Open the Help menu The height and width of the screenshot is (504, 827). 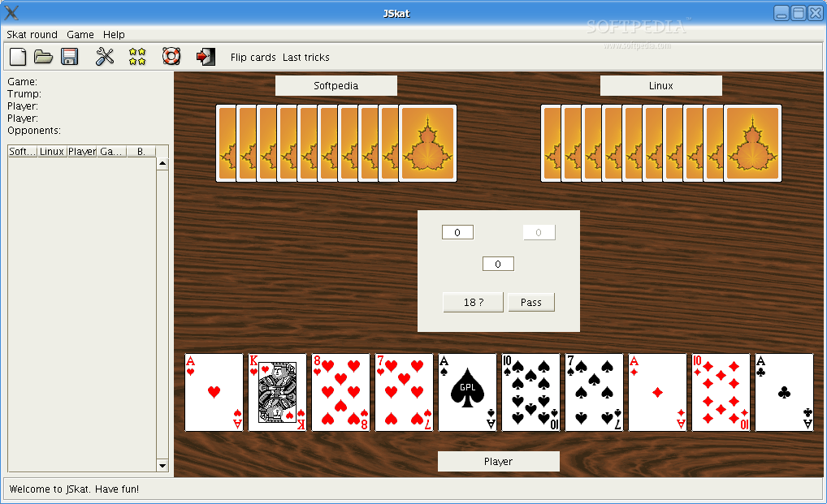click(114, 34)
